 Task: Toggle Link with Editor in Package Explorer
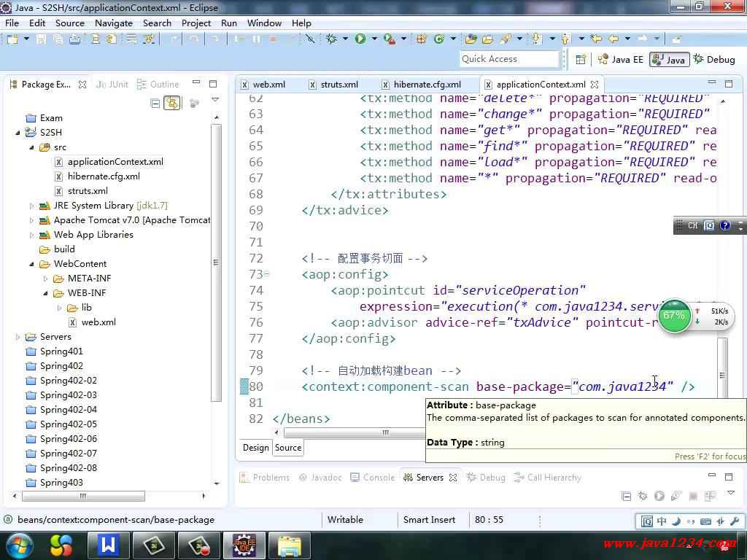click(x=172, y=103)
